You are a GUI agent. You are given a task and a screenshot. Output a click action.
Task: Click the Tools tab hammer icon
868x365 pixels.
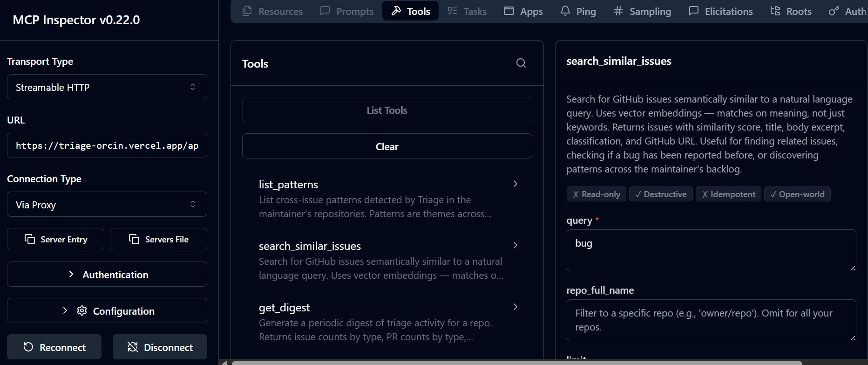pyautogui.click(x=396, y=10)
